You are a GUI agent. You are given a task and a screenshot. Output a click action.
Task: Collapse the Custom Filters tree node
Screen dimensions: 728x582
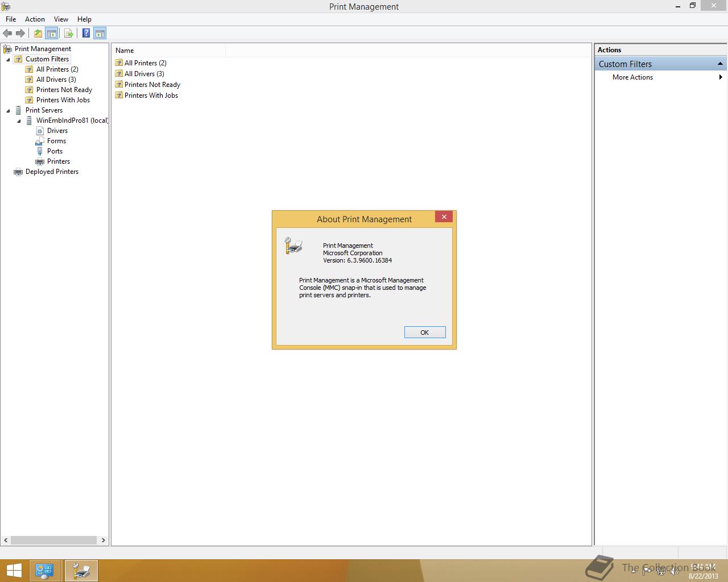click(8, 59)
